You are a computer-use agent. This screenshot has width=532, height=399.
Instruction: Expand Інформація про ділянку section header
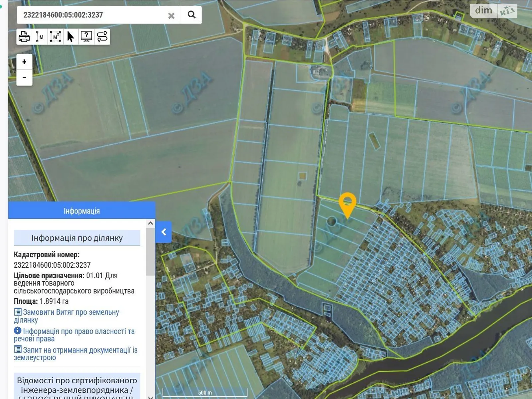77,238
